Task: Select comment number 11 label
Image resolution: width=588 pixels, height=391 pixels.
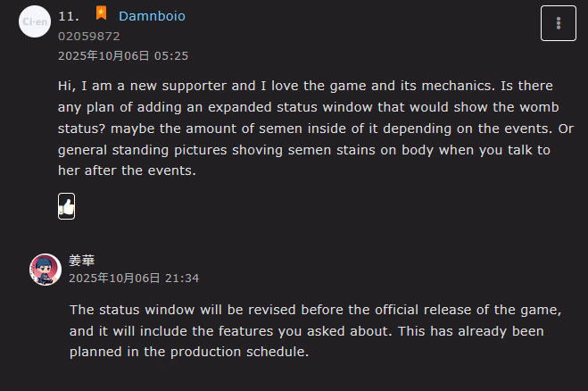Action: [68, 16]
